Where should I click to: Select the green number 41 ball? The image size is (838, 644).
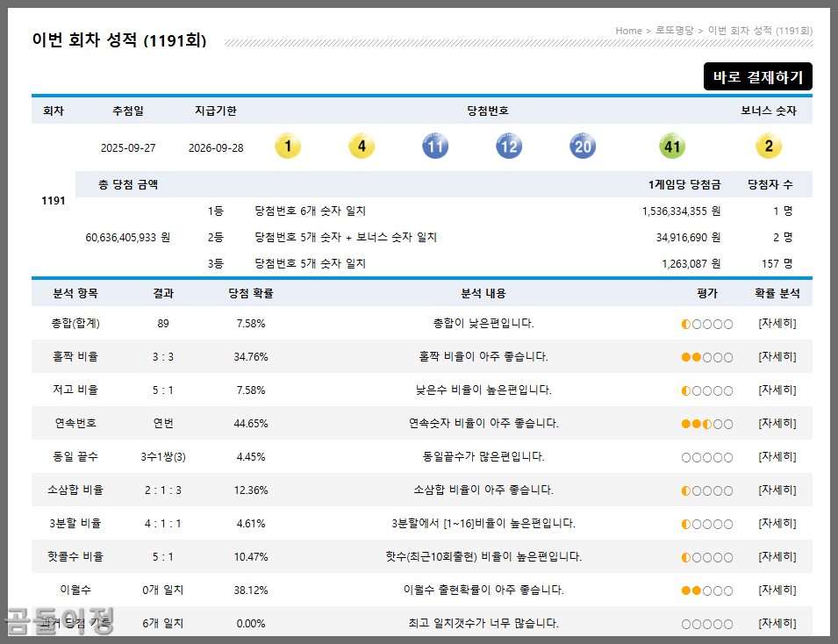coord(671,146)
